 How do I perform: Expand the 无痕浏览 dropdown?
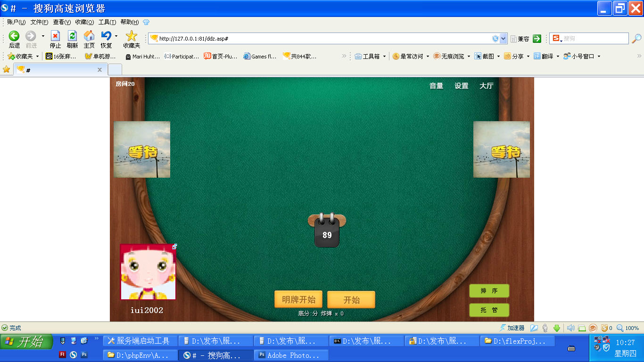[x=469, y=56]
